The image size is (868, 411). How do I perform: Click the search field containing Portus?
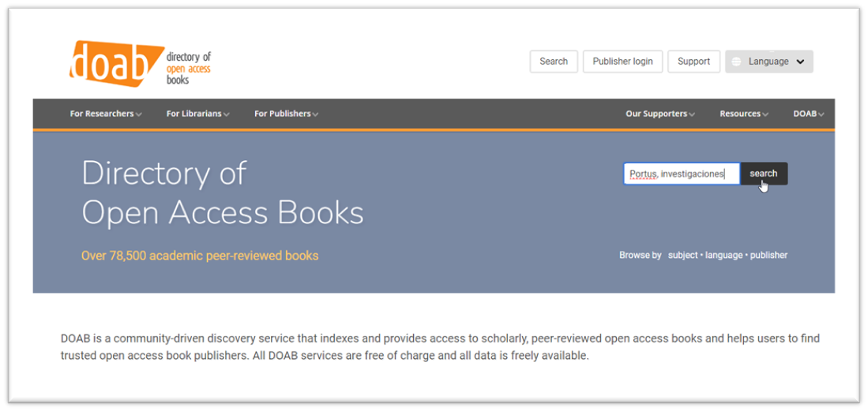tap(681, 174)
